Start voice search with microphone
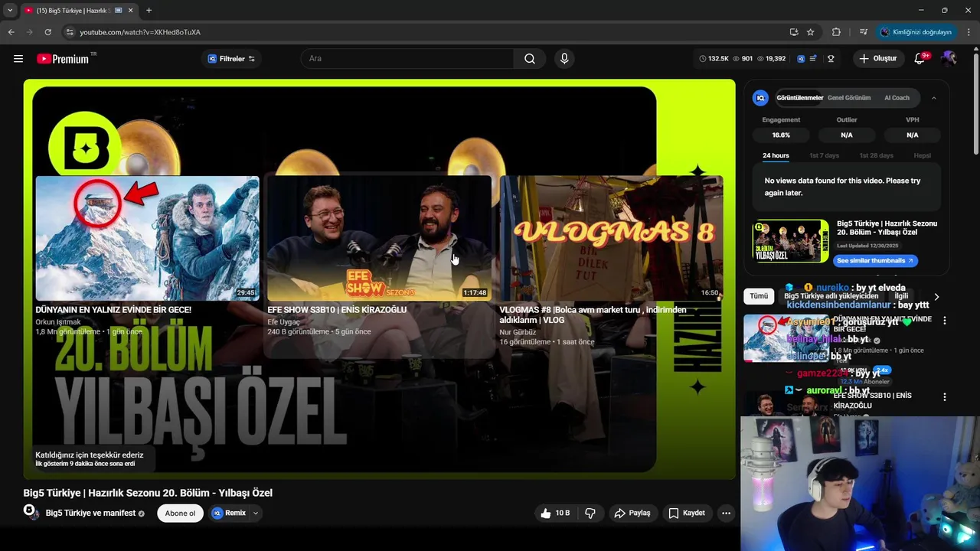The height and width of the screenshot is (551, 980). click(564, 59)
